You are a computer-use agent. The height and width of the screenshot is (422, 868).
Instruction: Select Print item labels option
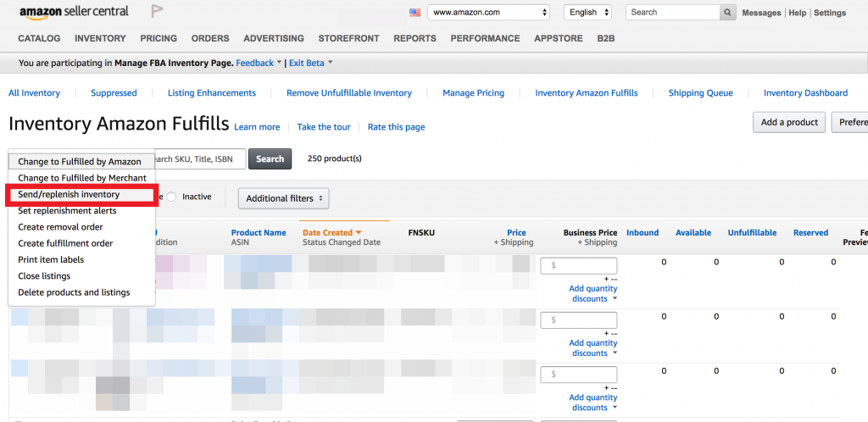(x=82, y=259)
